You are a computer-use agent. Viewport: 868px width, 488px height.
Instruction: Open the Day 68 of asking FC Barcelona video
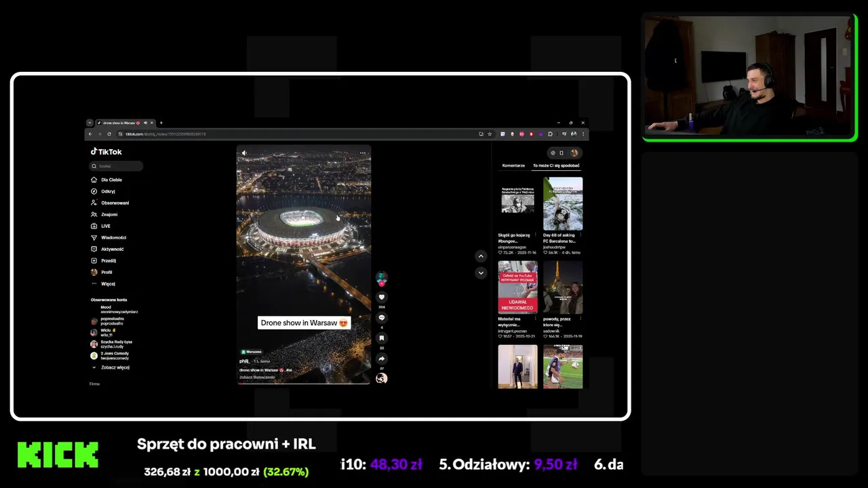(x=563, y=203)
